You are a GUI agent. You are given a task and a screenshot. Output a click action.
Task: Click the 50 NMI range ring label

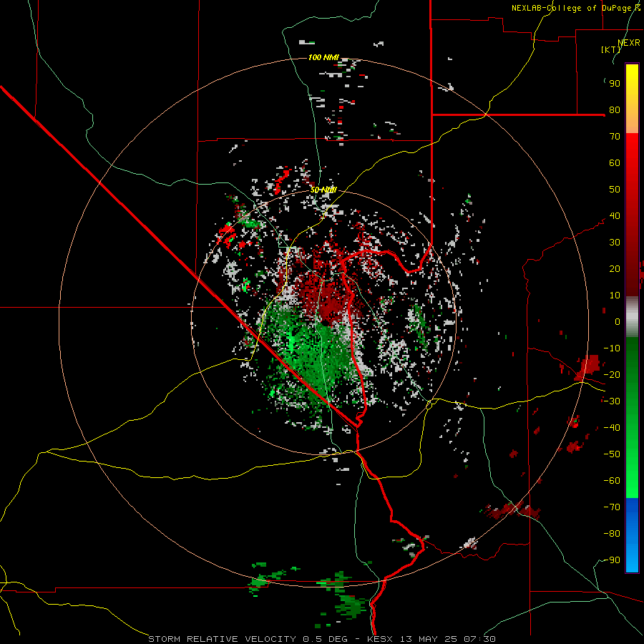click(323, 190)
